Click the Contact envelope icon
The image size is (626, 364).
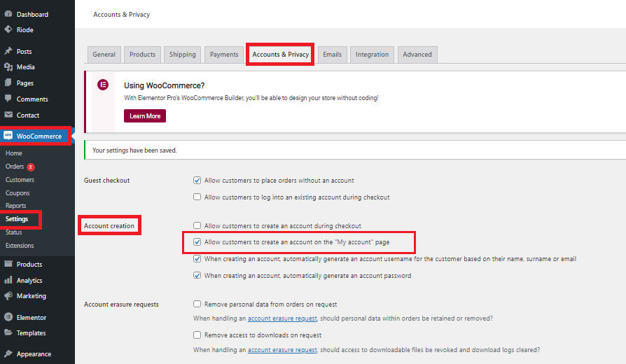pos(8,115)
